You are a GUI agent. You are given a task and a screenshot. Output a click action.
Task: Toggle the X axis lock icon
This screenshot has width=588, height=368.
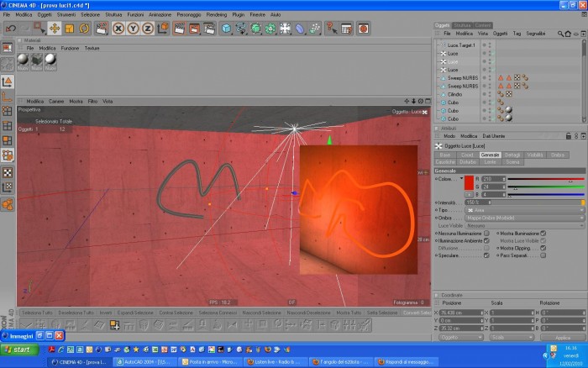click(x=118, y=29)
